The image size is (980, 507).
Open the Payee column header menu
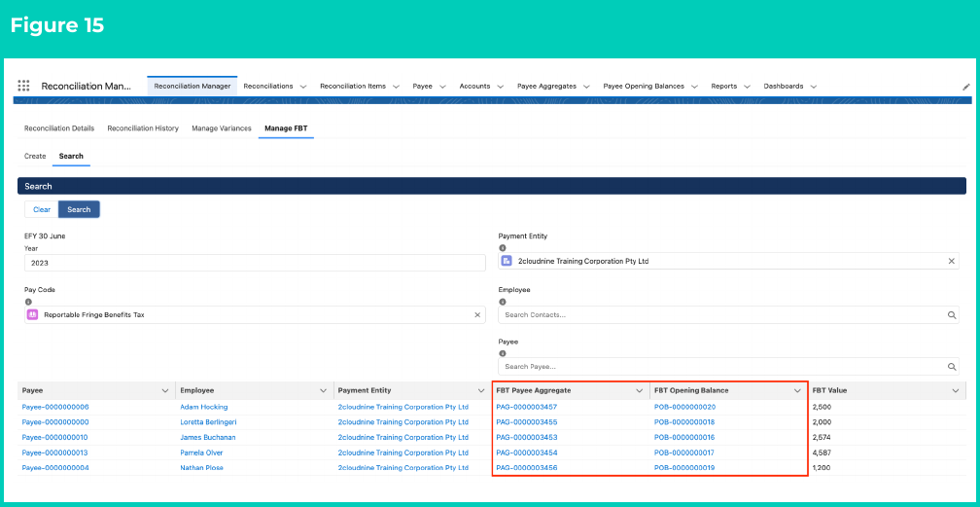(x=165, y=390)
